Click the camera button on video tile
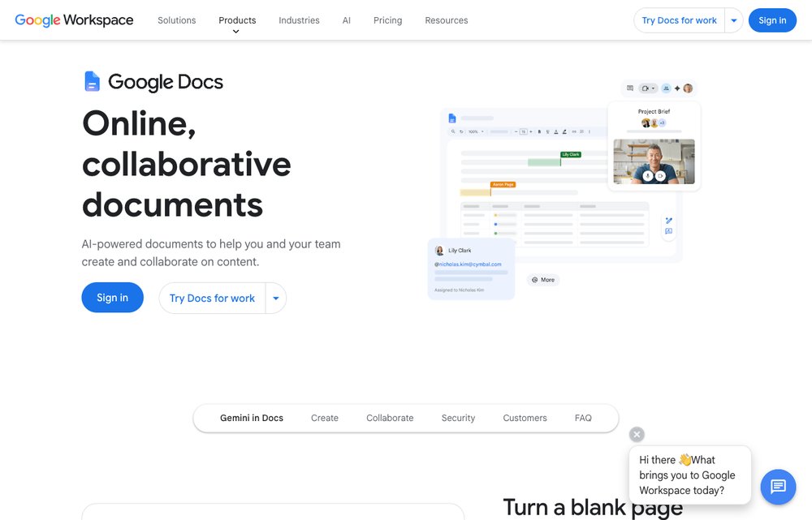 coord(660,176)
